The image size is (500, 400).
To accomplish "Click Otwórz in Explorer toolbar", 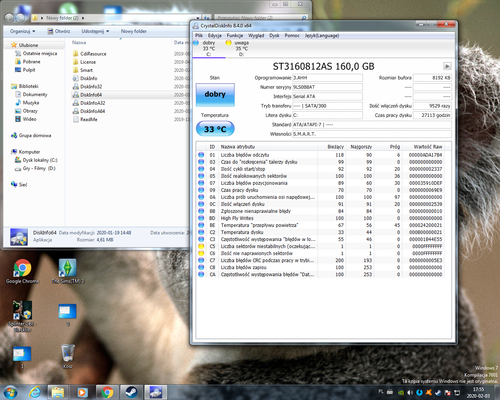I will click(x=59, y=31).
